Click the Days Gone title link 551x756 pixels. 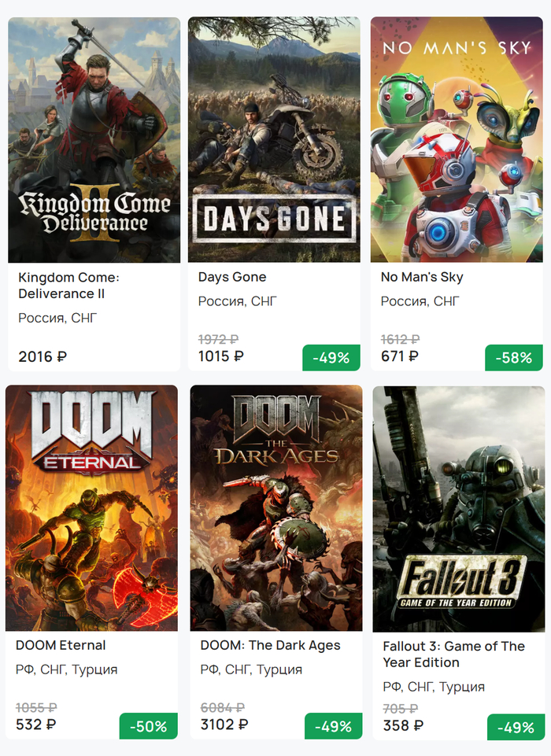point(232,277)
